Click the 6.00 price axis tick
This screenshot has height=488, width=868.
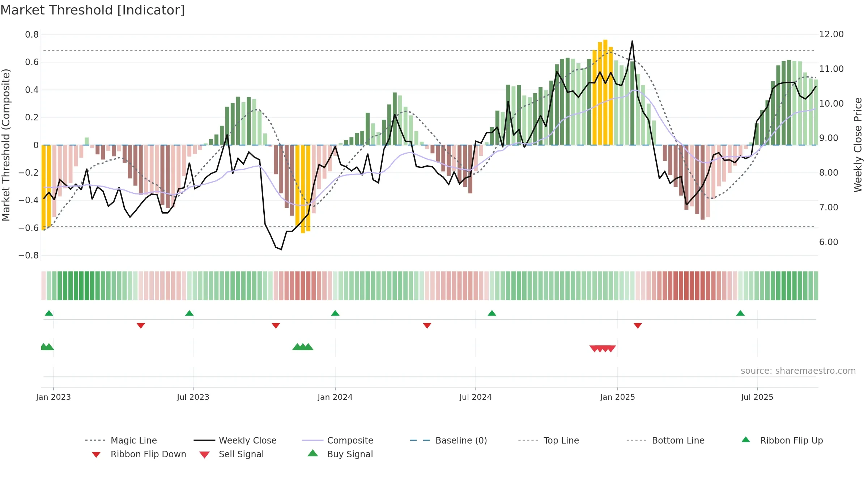coord(829,242)
